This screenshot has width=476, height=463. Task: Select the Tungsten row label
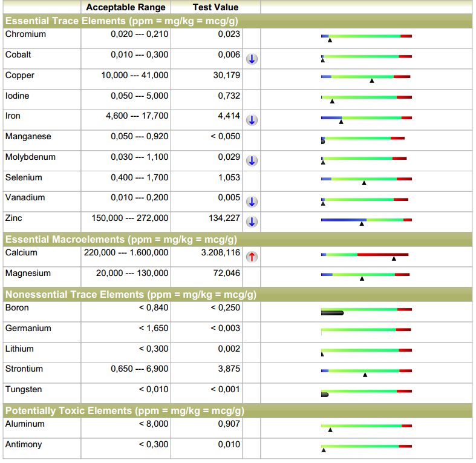(24, 390)
